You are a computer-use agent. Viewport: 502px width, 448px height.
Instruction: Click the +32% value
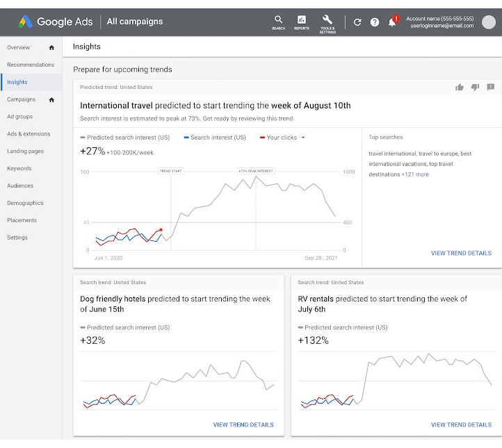point(92,340)
